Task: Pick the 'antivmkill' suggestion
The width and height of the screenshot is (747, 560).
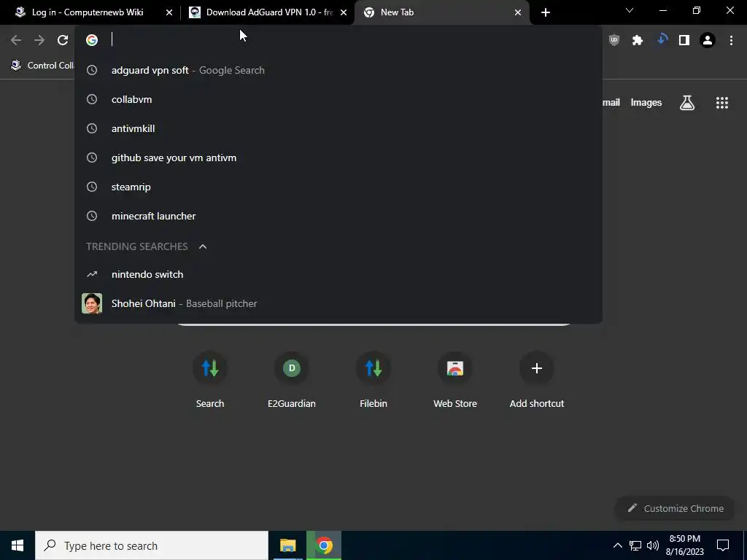Action: (338, 128)
